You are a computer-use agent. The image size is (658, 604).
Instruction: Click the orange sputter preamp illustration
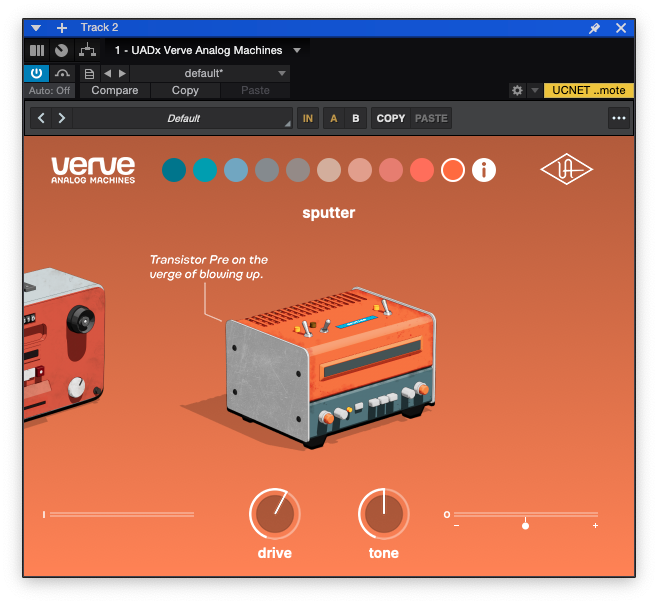[330, 367]
